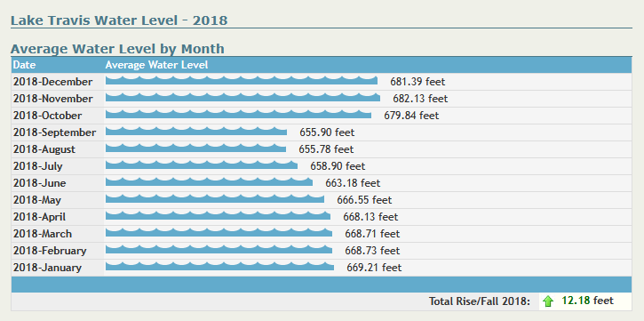Click the August water level wave bar

[x=195, y=148]
